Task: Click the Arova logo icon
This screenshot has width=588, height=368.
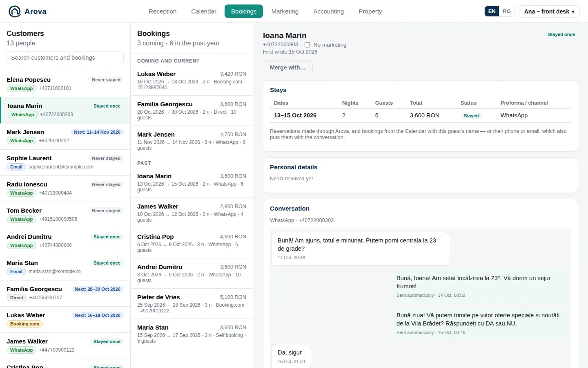Action: point(15,11)
